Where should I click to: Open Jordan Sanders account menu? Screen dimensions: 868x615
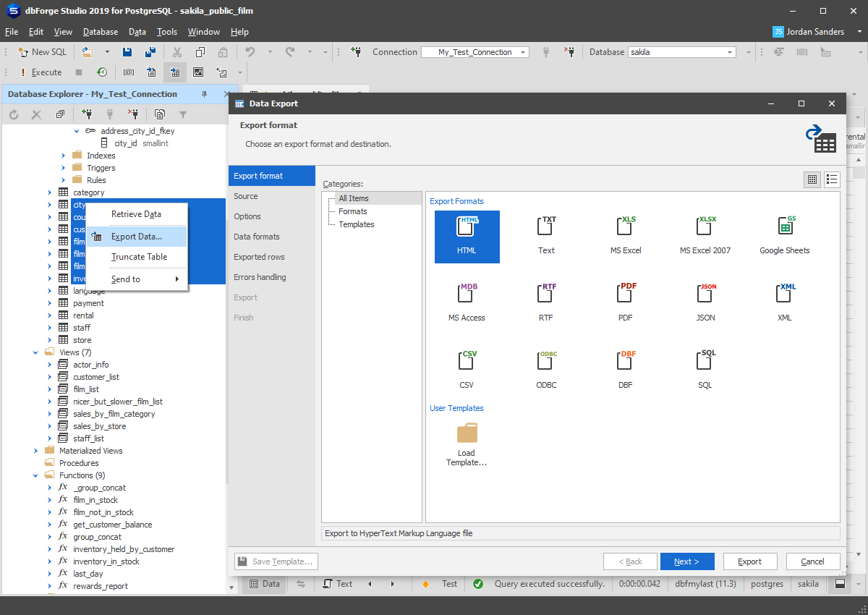point(817,32)
